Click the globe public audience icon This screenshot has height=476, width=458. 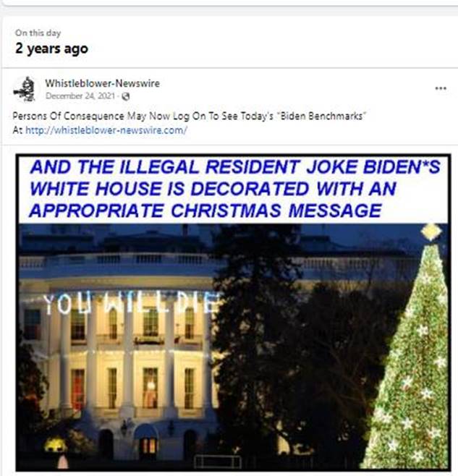126,96
